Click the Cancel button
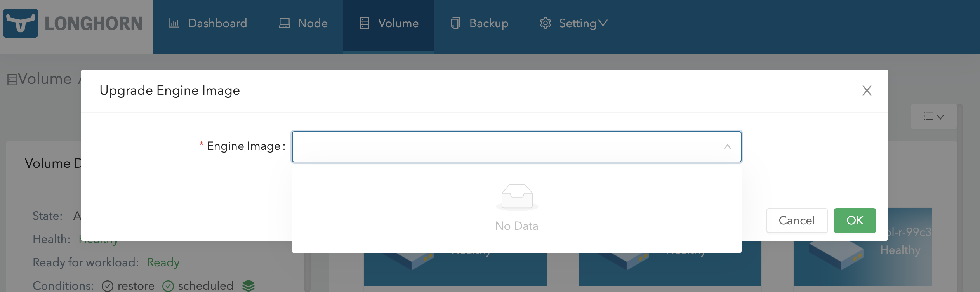The width and height of the screenshot is (980, 292). click(797, 220)
